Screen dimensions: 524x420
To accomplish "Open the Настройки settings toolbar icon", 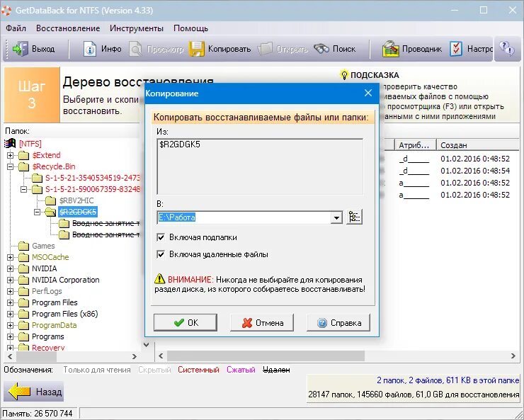I will [x=456, y=49].
